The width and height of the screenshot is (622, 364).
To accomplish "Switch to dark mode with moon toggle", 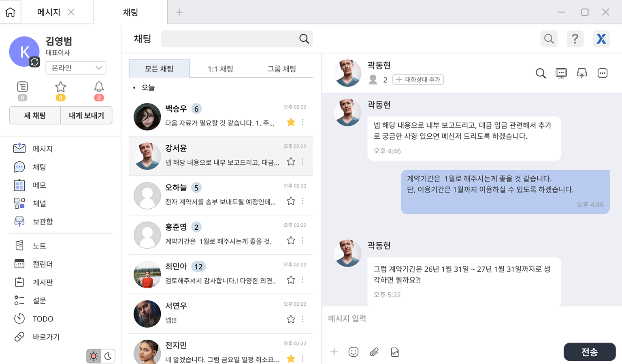I will 107,356.
